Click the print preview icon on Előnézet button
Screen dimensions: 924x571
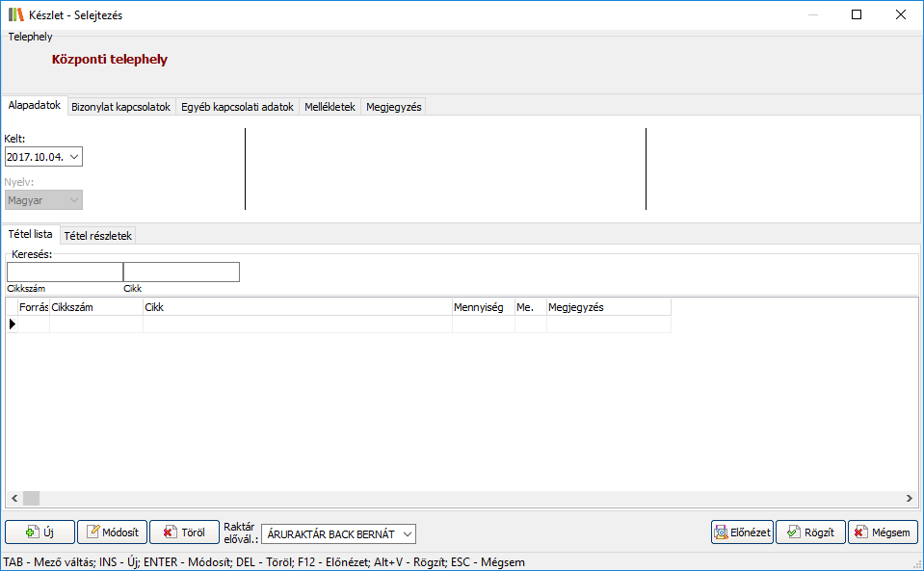(x=721, y=532)
